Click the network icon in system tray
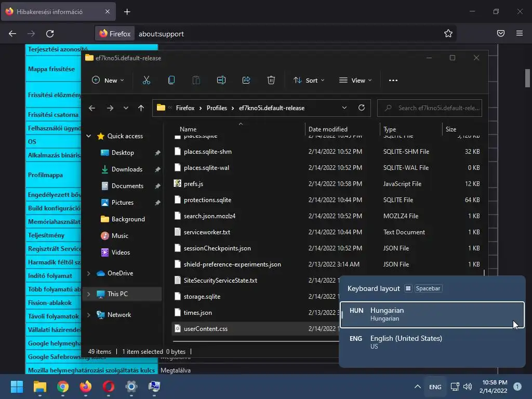Screen dimensions: 532x399 click(x=455, y=387)
